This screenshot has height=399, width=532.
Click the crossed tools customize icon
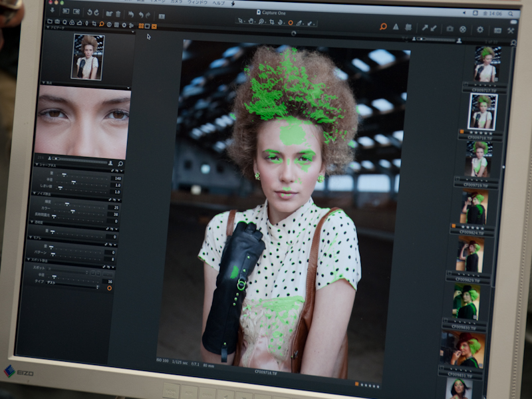tap(511, 31)
